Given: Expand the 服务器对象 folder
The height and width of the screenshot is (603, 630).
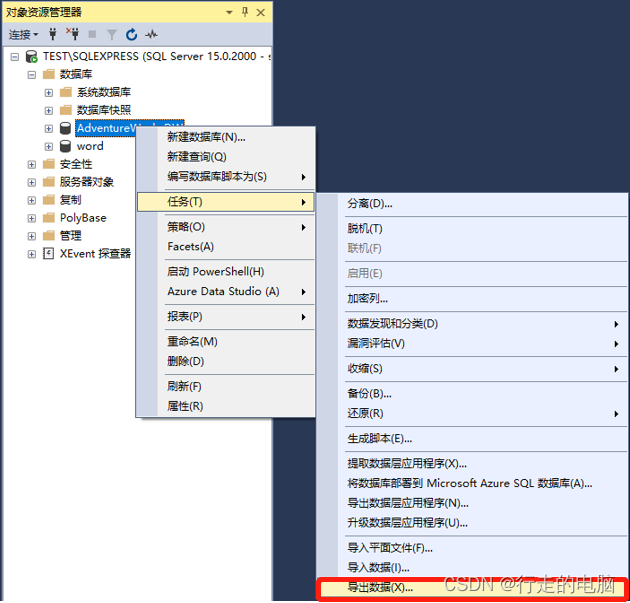Looking at the screenshot, I should coord(32,182).
